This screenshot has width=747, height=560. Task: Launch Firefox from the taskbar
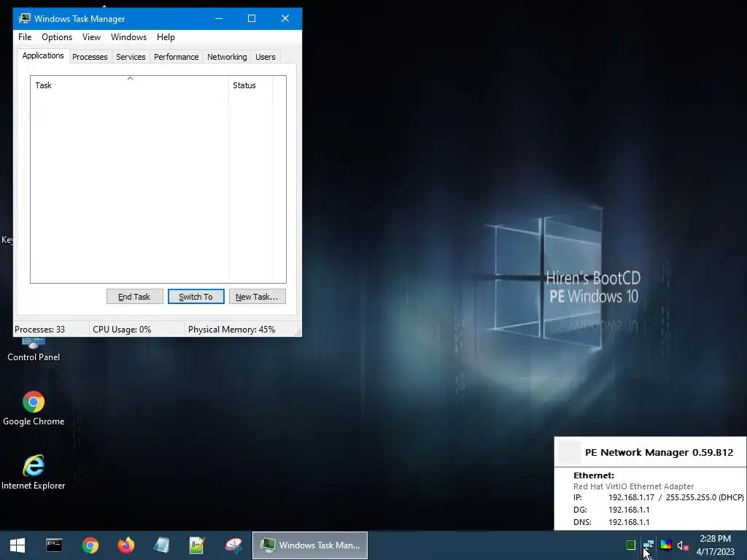coord(125,545)
